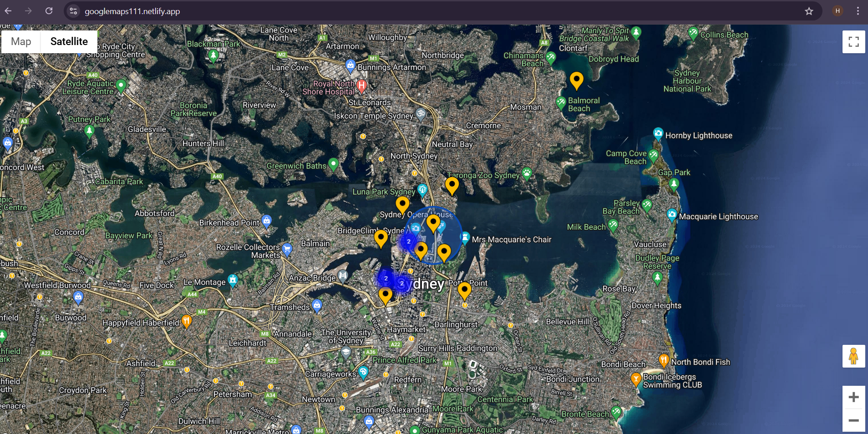Click the Westfield Burwood shopping marker
This screenshot has height=434, width=868.
tap(78, 298)
